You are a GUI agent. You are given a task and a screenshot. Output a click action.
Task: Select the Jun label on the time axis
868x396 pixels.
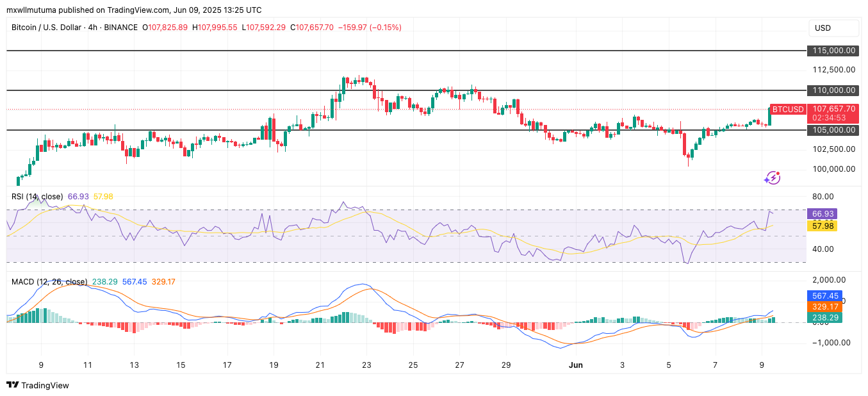576,365
